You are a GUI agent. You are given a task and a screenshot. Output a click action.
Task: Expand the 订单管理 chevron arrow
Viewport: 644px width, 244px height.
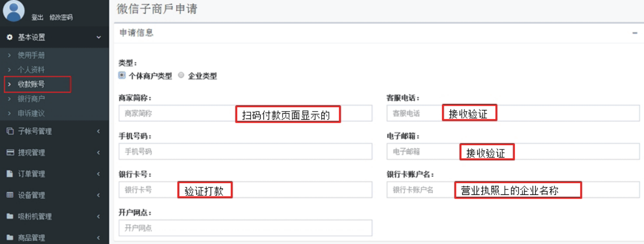click(x=99, y=174)
